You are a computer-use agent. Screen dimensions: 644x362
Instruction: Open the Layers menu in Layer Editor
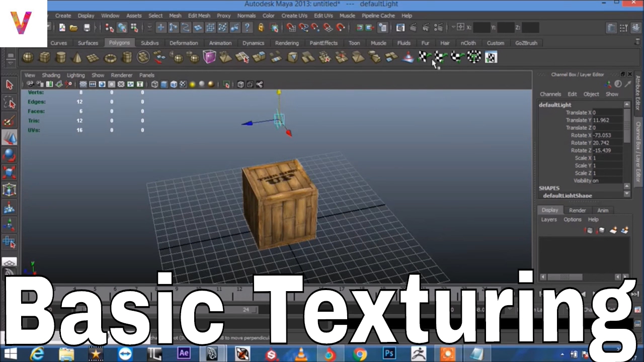pos(549,220)
